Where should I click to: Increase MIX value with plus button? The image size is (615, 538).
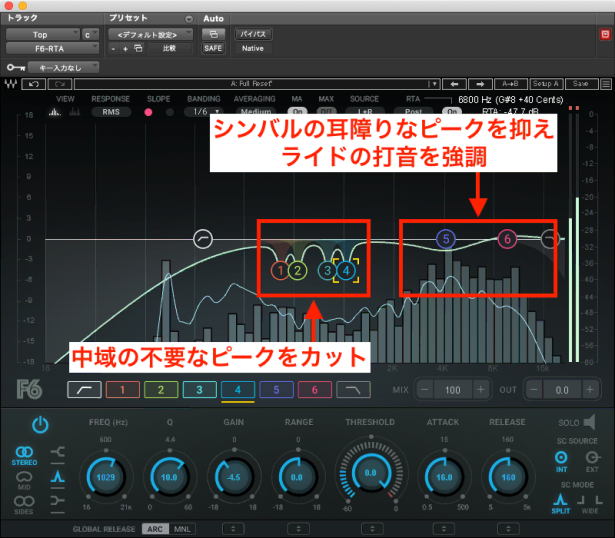pos(480,390)
